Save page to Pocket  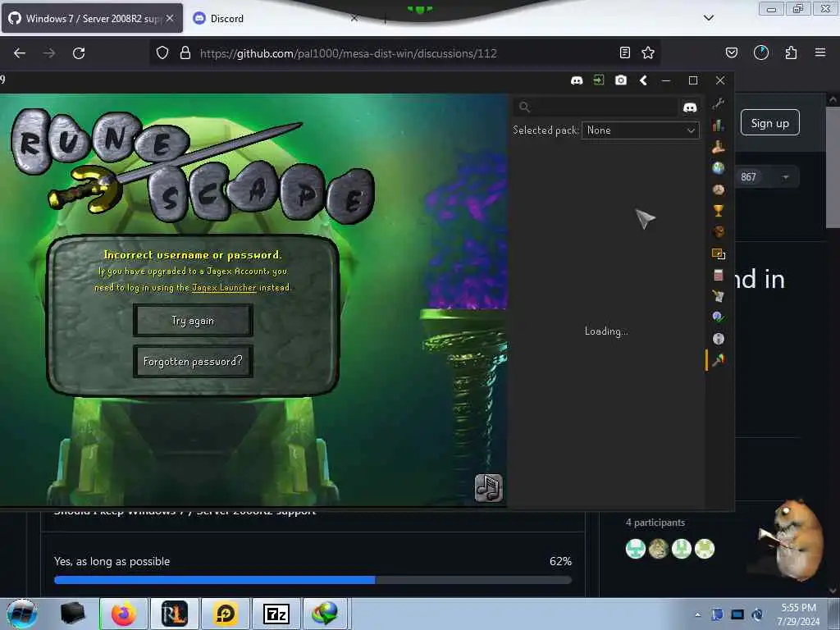[x=731, y=52]
